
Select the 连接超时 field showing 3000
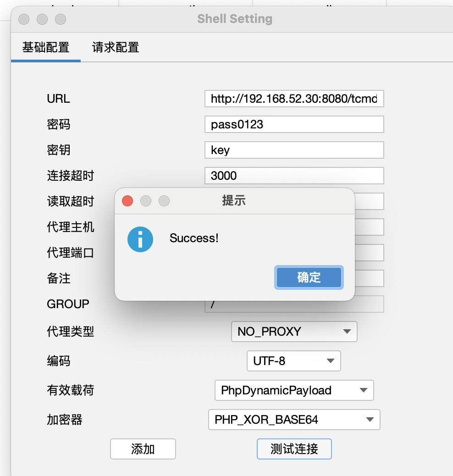pos(294,176)
